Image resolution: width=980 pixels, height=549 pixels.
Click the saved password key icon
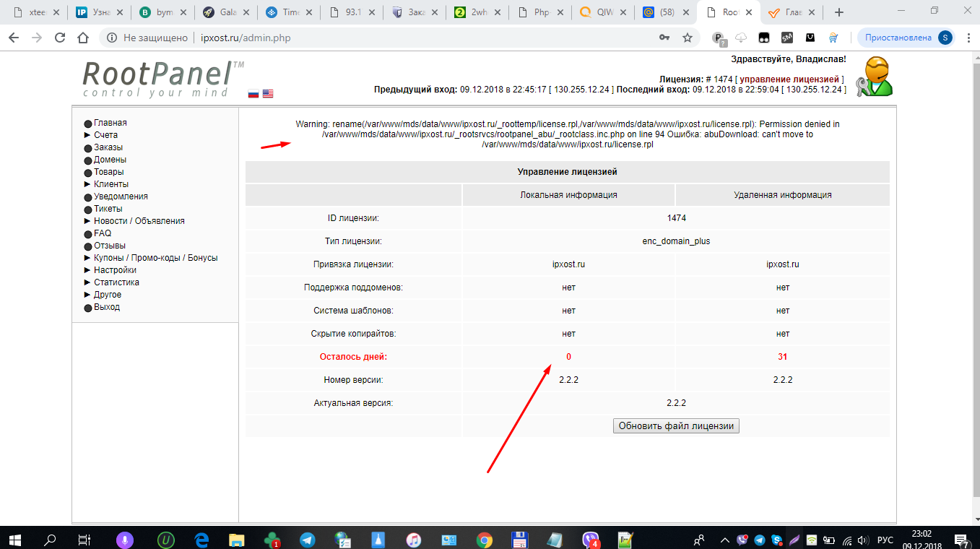click(664, 38)
